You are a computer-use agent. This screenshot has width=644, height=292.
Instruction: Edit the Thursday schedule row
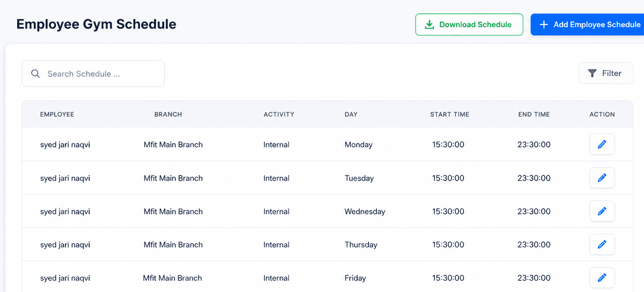pyautogui.click(x=602, y=244)
